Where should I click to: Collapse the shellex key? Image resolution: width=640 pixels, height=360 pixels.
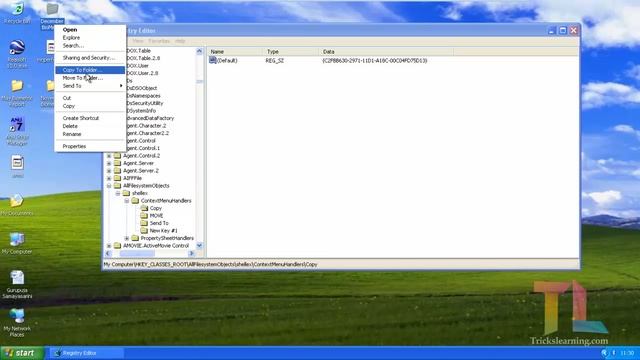(x=118, y=193)
